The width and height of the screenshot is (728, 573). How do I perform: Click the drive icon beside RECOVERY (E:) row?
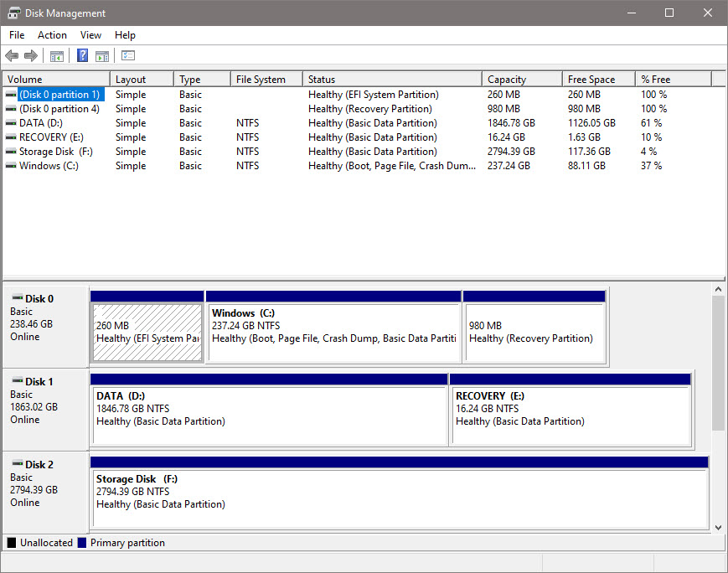[11, 137]
